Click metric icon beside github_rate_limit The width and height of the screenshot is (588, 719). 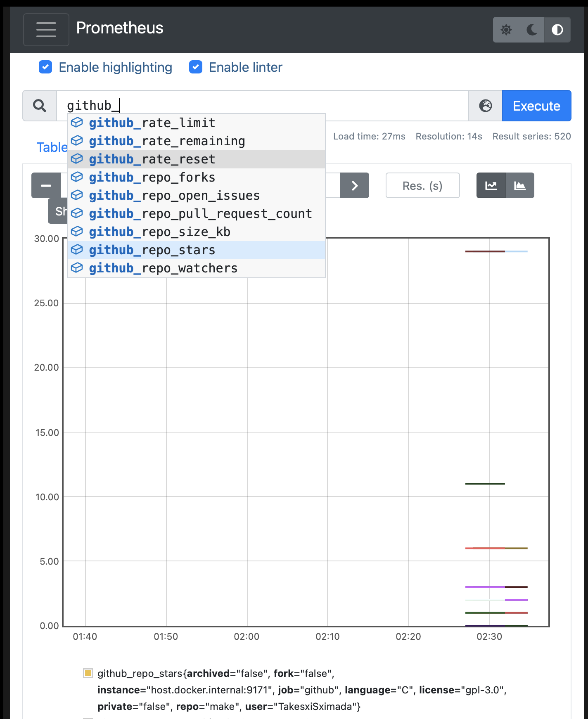pyautogui.click(x=77, y=123)
